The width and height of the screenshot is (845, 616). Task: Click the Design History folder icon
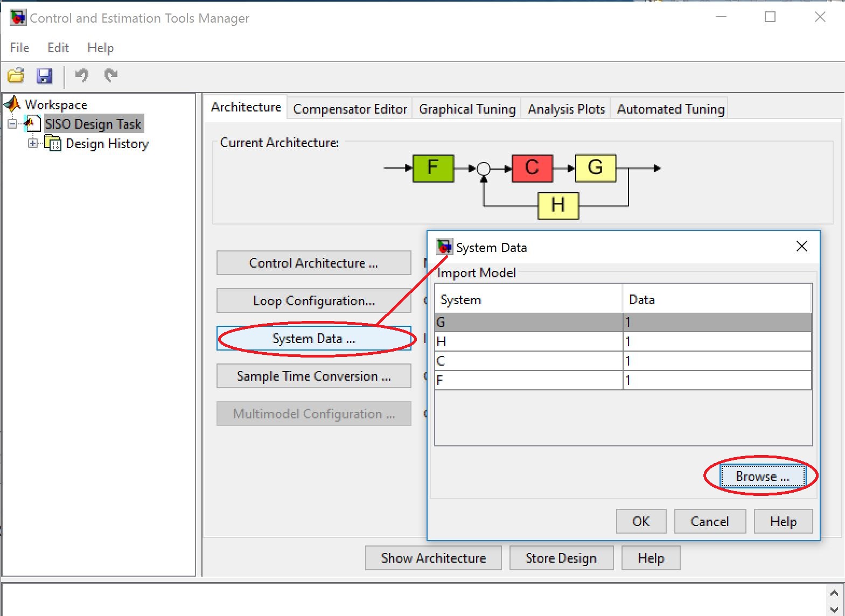(x=53, y=143)
